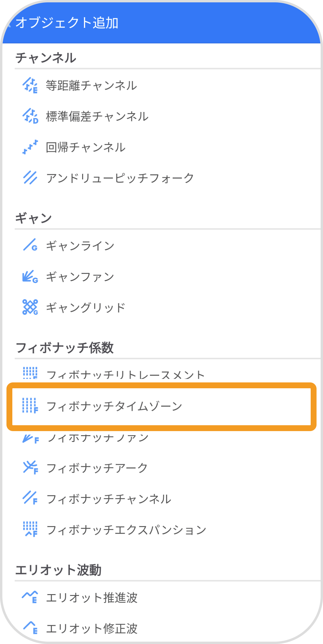
Task: Select the 等距離チャンネル tool icon
Action: (30, 86)
